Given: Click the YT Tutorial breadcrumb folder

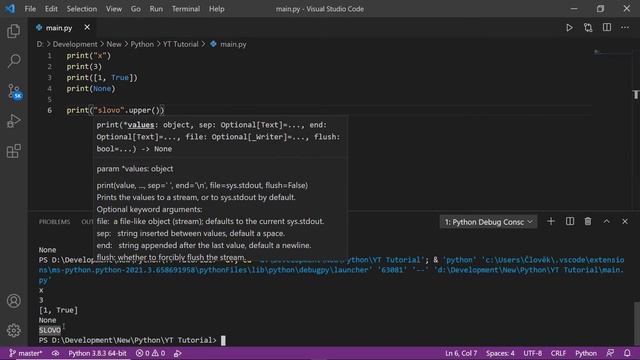Looking at the screenshot, I should [x=180, y=44].
